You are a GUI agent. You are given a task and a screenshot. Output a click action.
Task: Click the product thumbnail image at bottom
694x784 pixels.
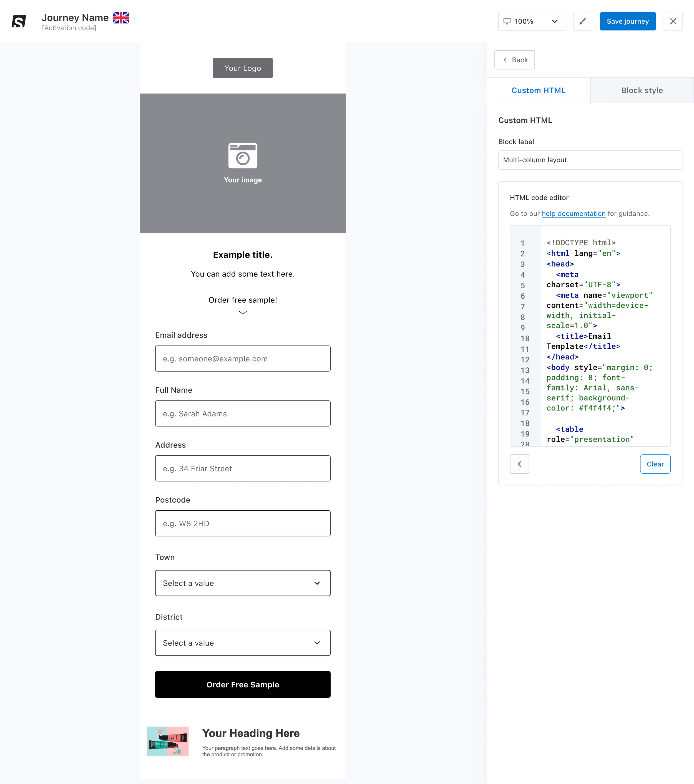(168, 741)
